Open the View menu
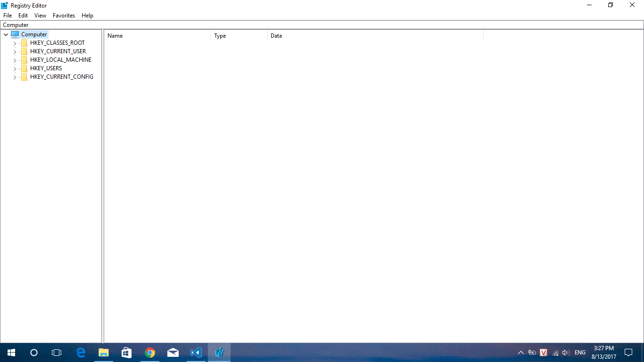644x362 pixels. pos(40,16)
